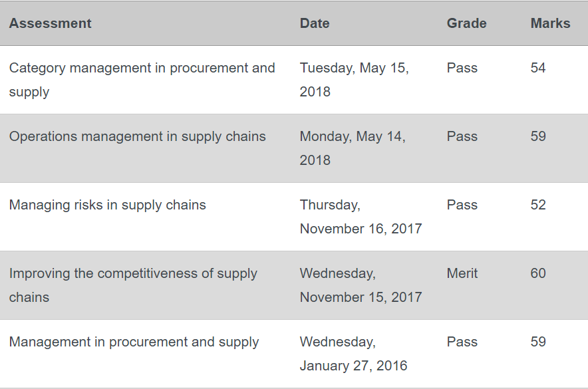Image resolution: width=588 pixels, height=389 pixels.
Task: Select Management in procurement and supply
Action: [134, 342]
